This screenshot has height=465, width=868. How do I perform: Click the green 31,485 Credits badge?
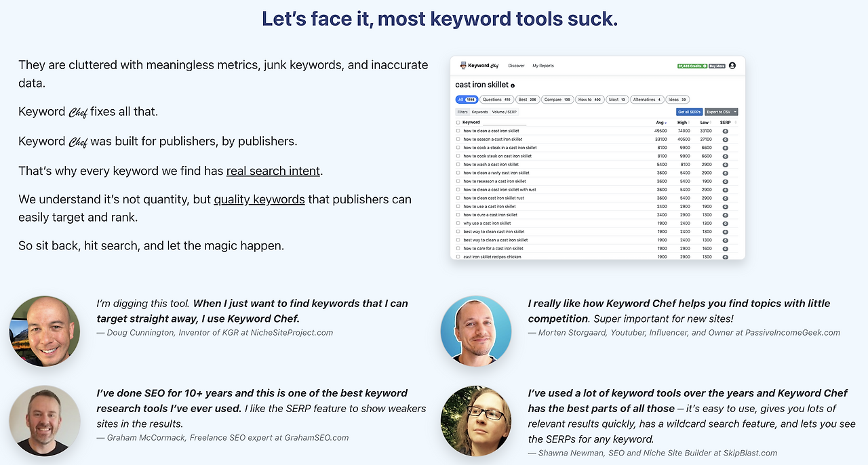point(692,66)
